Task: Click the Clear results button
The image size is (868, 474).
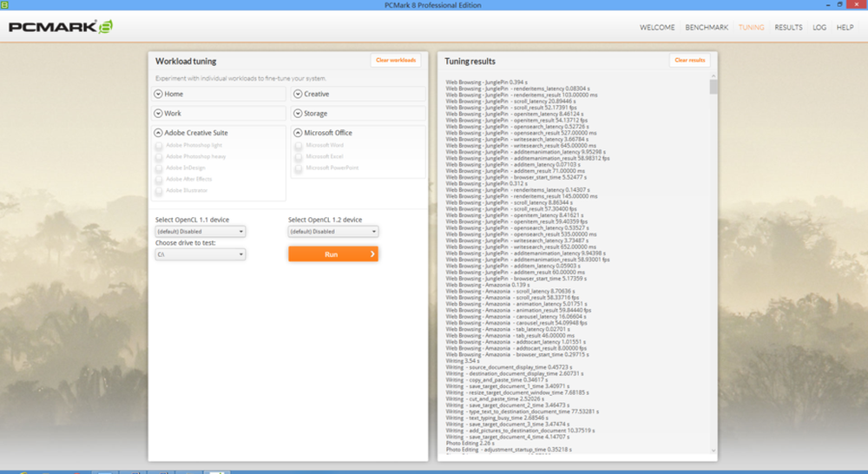Action: 690,60
